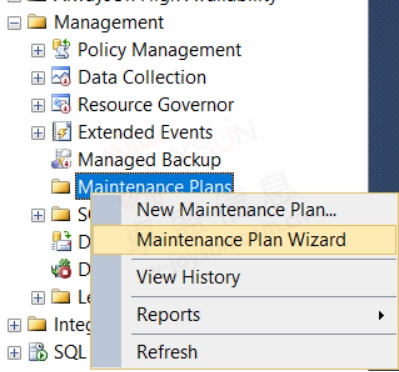Select the SQL node label
This screenshot has height=372, width=399.
(x=70, y=352)
